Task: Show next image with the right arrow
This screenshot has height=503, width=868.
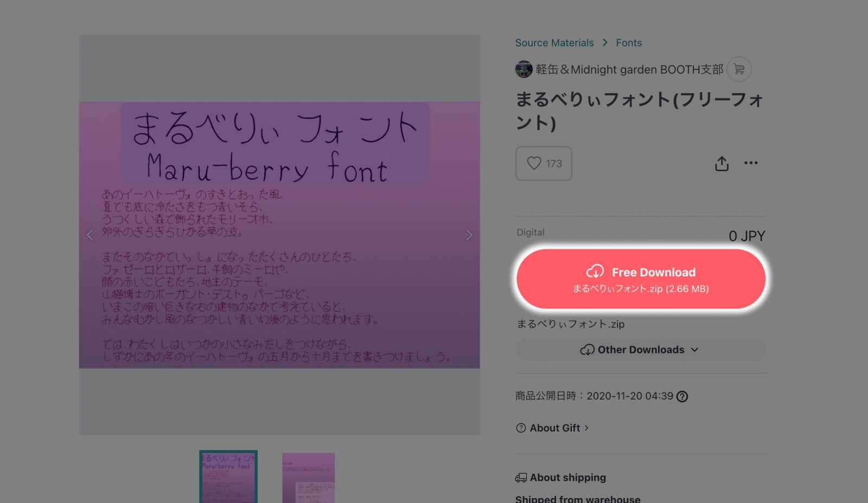Action: point(469,235)
